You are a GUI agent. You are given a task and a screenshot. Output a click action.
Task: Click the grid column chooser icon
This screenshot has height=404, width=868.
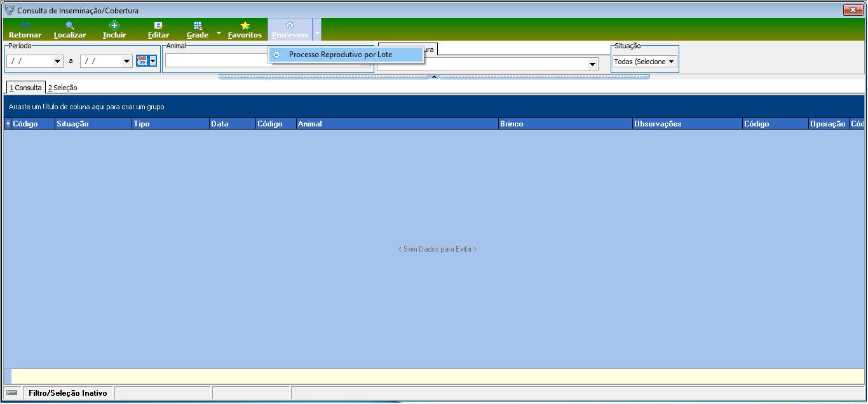coord(8,124)
